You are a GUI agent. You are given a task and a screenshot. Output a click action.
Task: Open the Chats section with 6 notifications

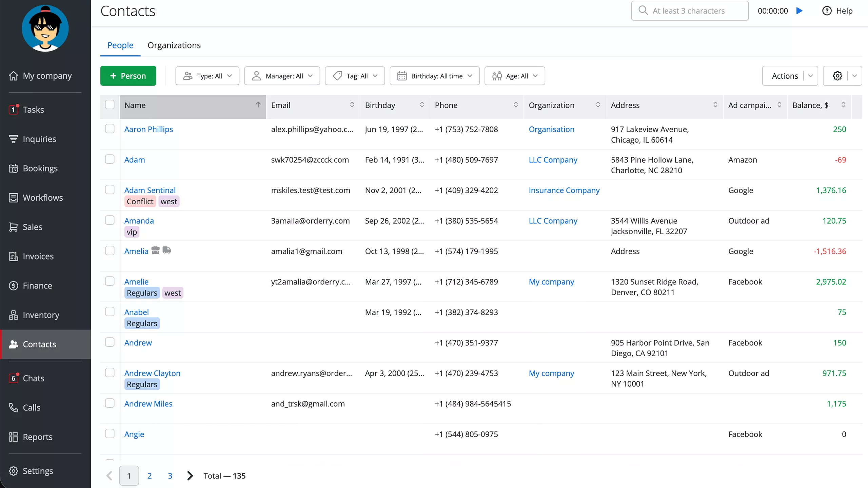pyautogui.click(x=34, y=378)
